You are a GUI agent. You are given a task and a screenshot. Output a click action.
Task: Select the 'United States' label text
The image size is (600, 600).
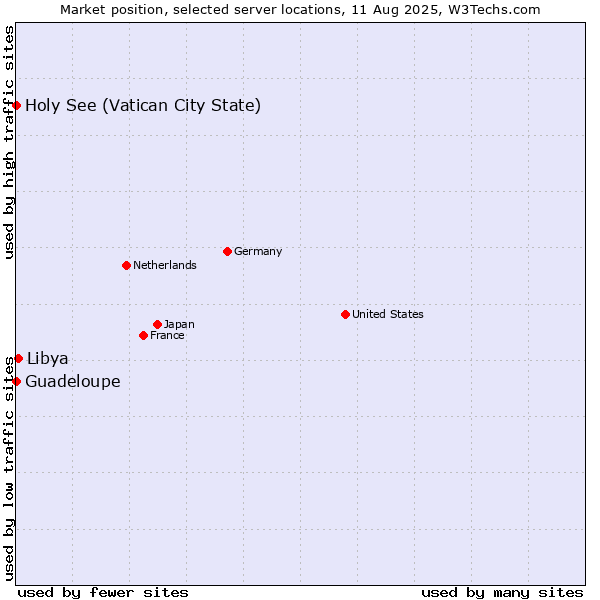[x=388, y=315]
